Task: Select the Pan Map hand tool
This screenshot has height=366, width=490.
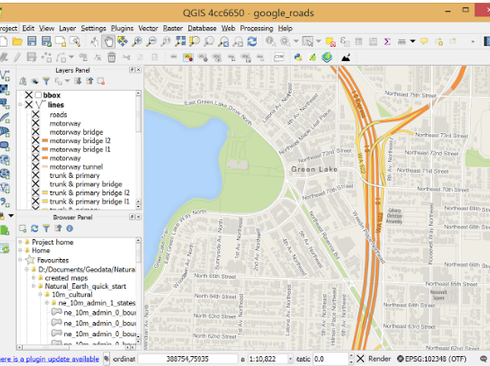Action: coord(109,42)
